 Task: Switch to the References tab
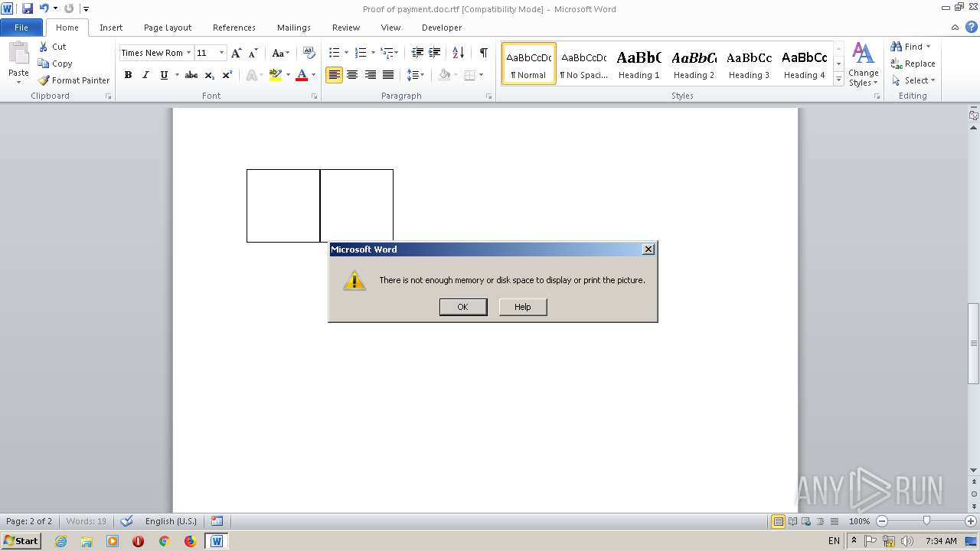pyautogui.click(x=234, y=28)
